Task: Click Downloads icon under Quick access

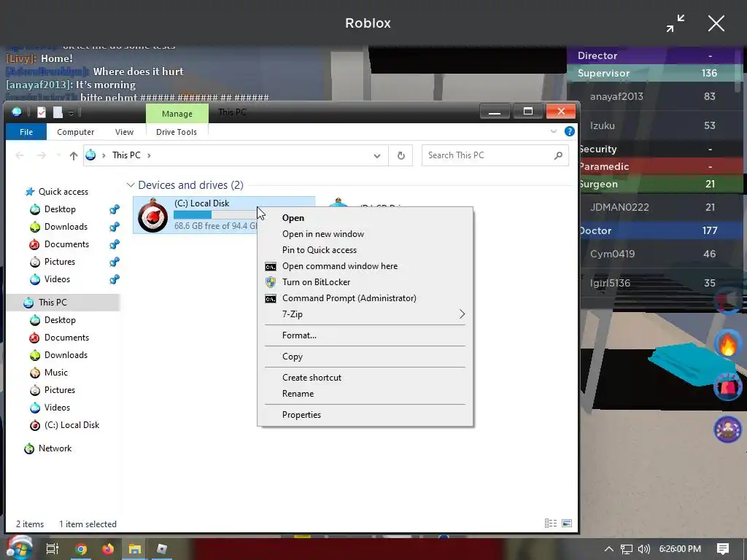Action: pos(35,227)
